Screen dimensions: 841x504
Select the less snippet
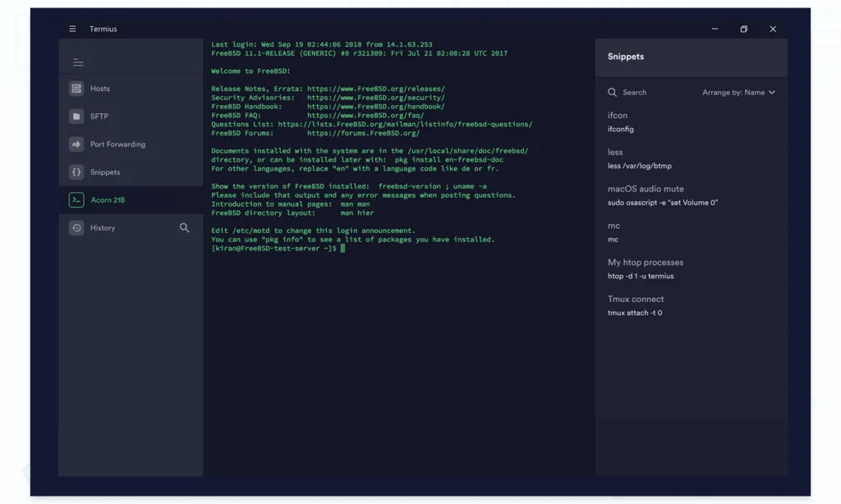point(615,153)
